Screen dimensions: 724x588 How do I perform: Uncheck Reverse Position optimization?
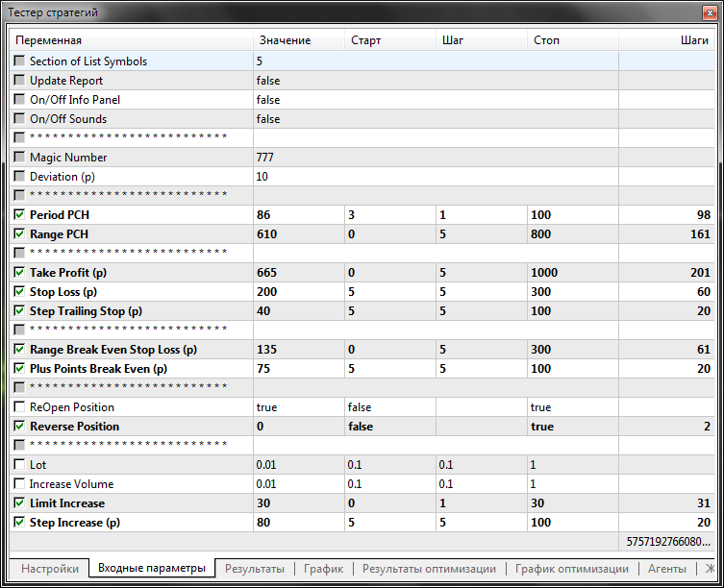coord(19,426)
